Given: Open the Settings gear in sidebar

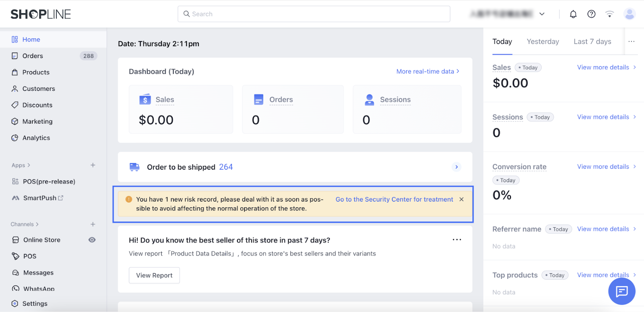Looking at the screenshot, I should point(35,304).
